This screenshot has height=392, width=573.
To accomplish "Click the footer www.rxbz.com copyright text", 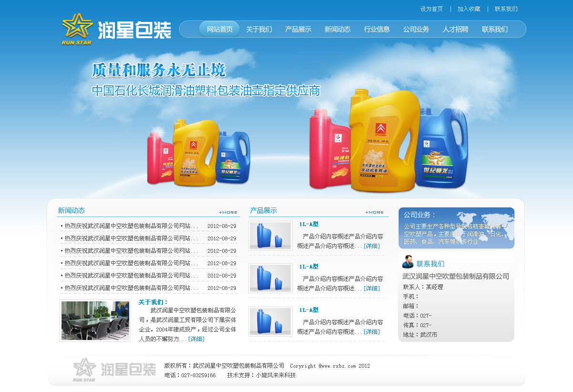I will 330,366.
